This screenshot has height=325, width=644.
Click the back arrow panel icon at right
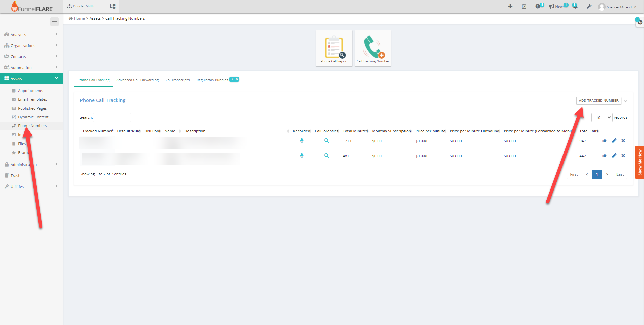[x=640, y=22]
